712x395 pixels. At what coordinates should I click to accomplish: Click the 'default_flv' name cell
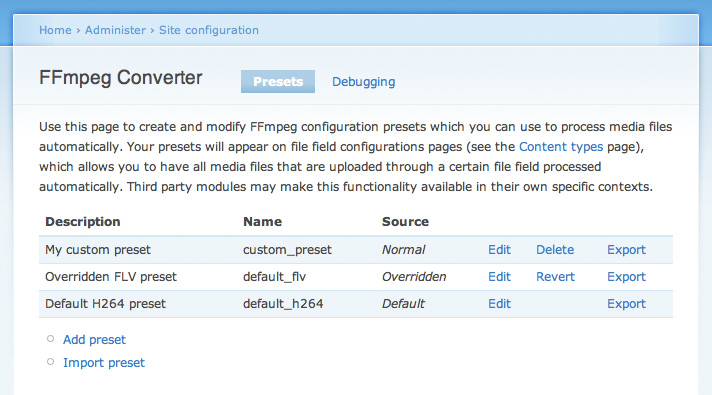(274, 277)
